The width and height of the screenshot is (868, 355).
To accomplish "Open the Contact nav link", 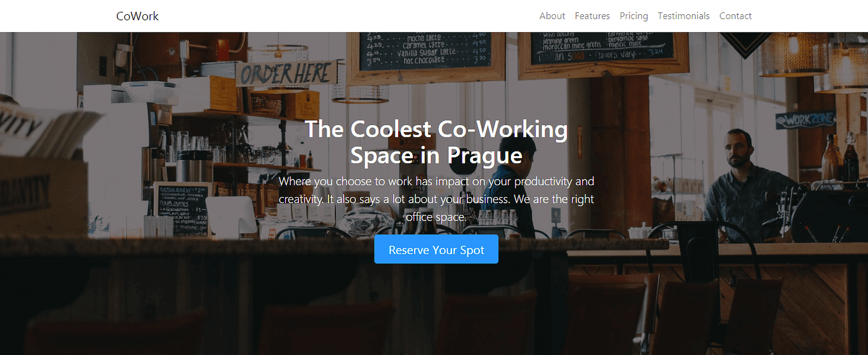I will (x=735, y=16).
